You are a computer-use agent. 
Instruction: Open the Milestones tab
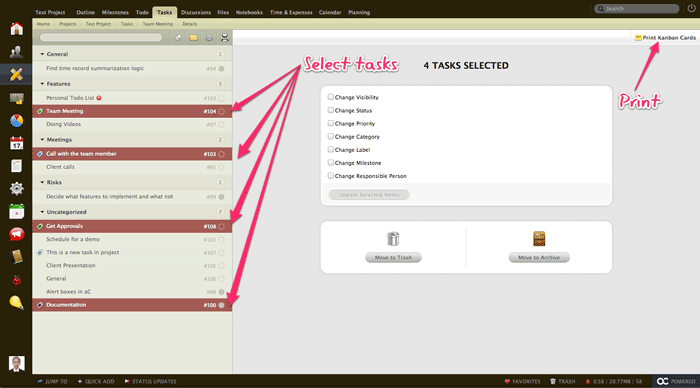pos(115,13)
